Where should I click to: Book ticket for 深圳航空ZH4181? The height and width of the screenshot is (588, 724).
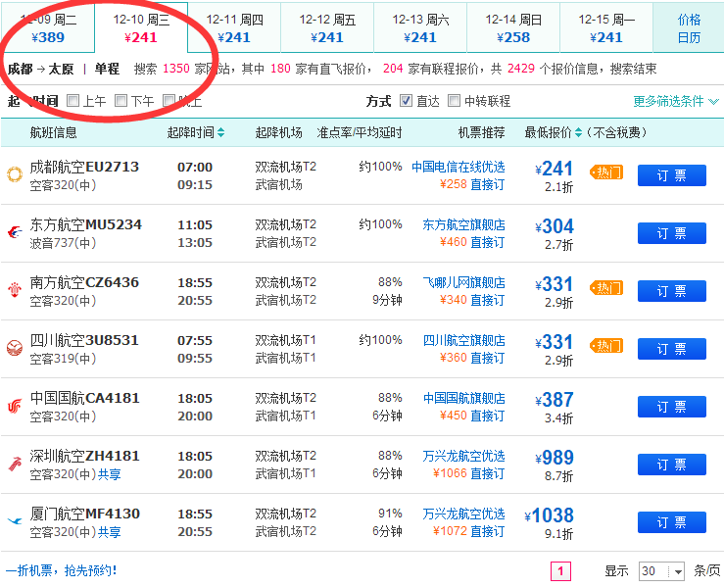point(672,465)
